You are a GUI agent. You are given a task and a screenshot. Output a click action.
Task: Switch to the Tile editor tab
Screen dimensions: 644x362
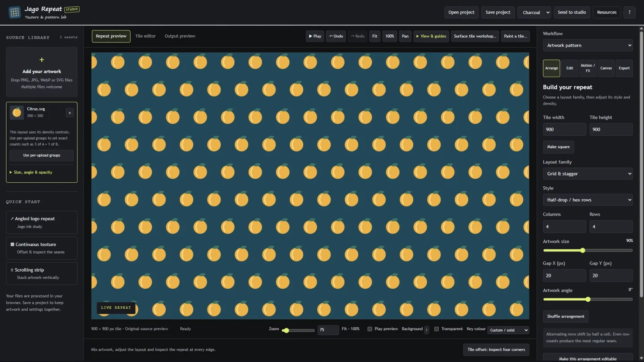(x=145, y=36)
